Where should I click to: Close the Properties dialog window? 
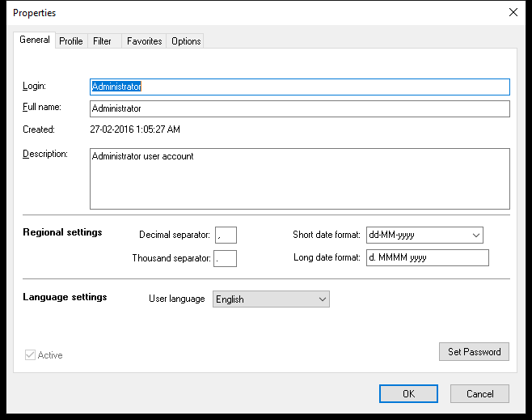pos(513,13)
